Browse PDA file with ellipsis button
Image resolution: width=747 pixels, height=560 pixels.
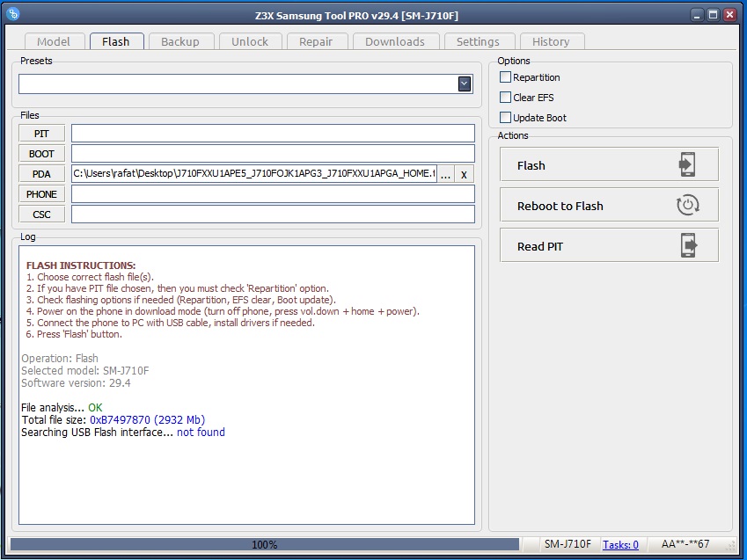point(445,174)
